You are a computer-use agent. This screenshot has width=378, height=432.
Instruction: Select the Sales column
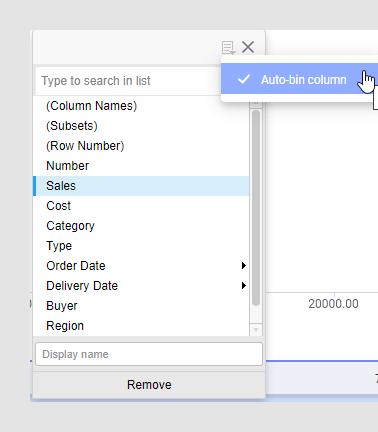coord(141,186)
